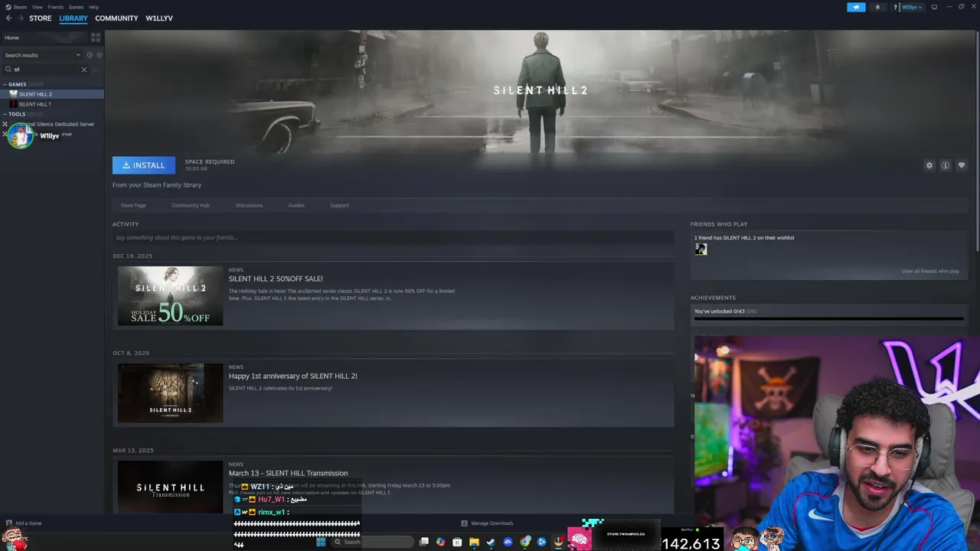Open game settings gear icon
Screen dimensions: 980x551
click(x=929, y=165)
